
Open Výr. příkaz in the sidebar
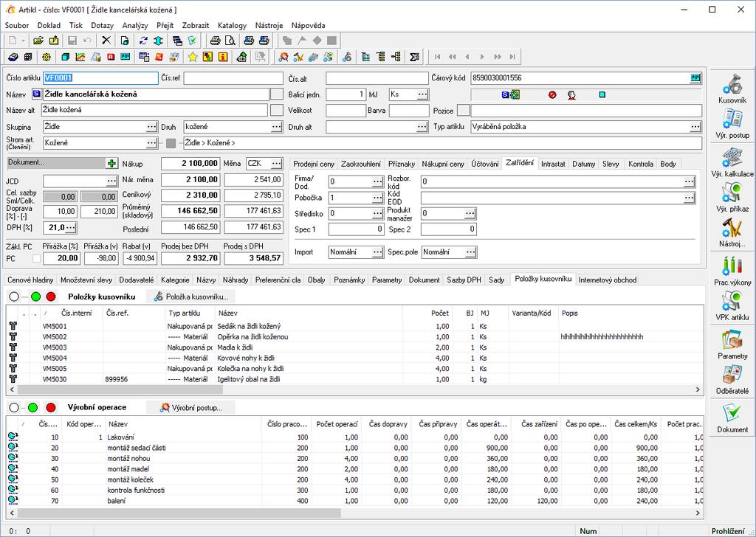click(x=732, y=198)
